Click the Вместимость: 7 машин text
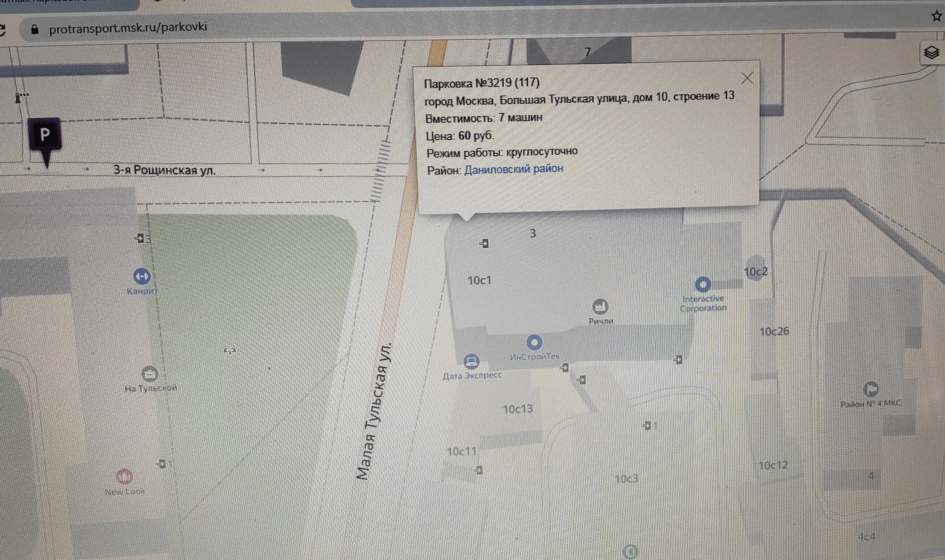The height and width of the screenshot is (560, 945). (484, 118)
